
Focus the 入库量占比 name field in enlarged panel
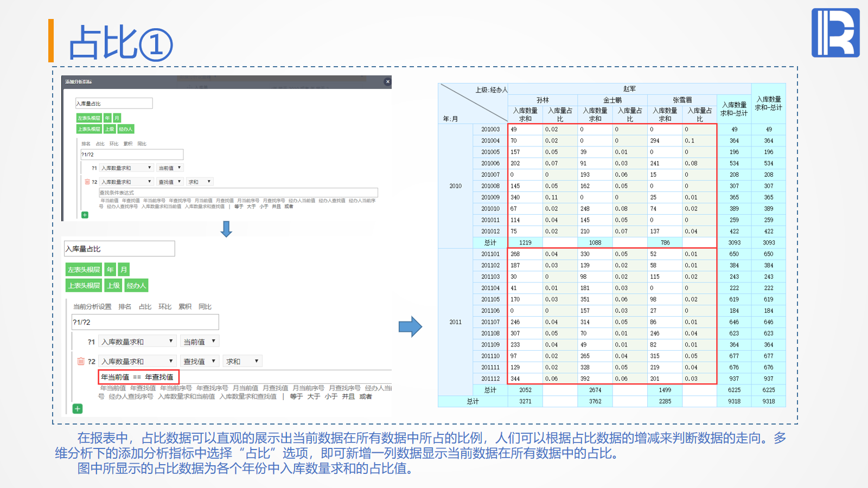119,248
